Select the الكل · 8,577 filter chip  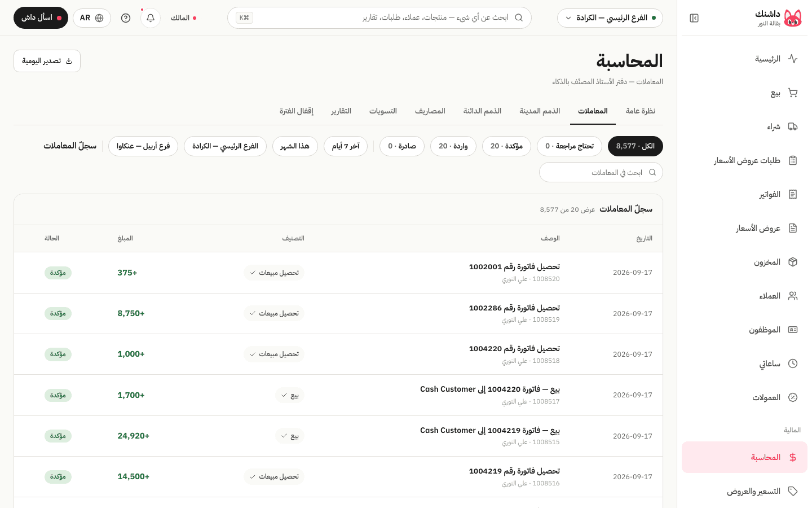coord(636,146)
